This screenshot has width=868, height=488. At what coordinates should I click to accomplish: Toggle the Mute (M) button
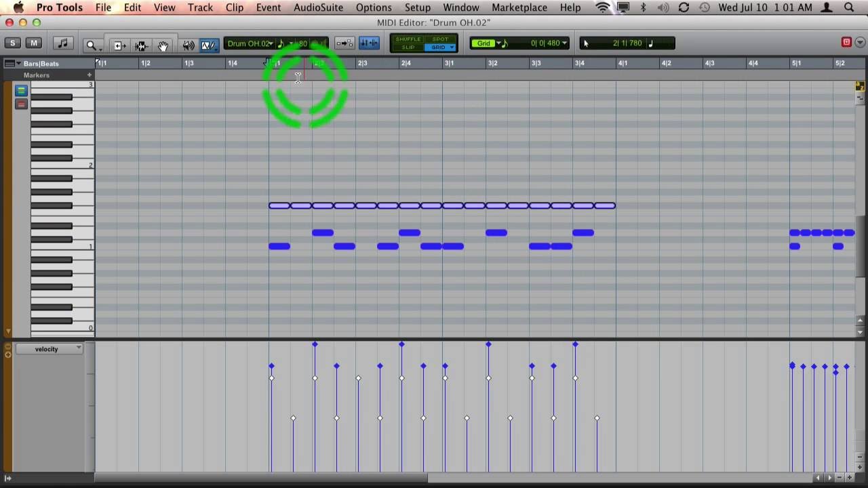pyautogui.click(x=33, y=43)
